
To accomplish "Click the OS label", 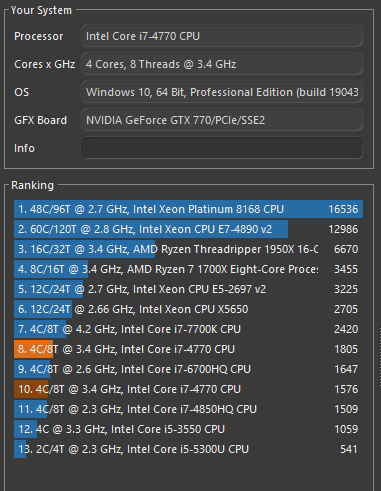I will (x=21, y=92).
